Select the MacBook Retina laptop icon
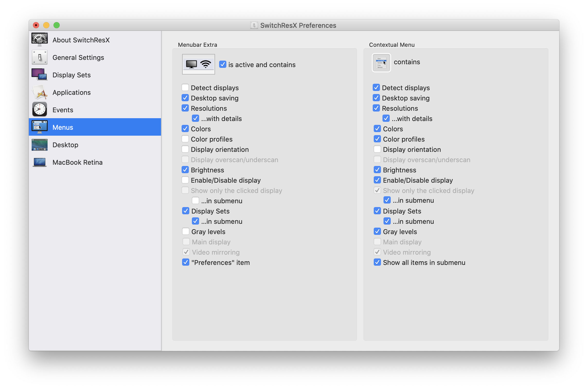Image resolution: width=588 pixels, height=389 pixels. [x=39, y=162]
